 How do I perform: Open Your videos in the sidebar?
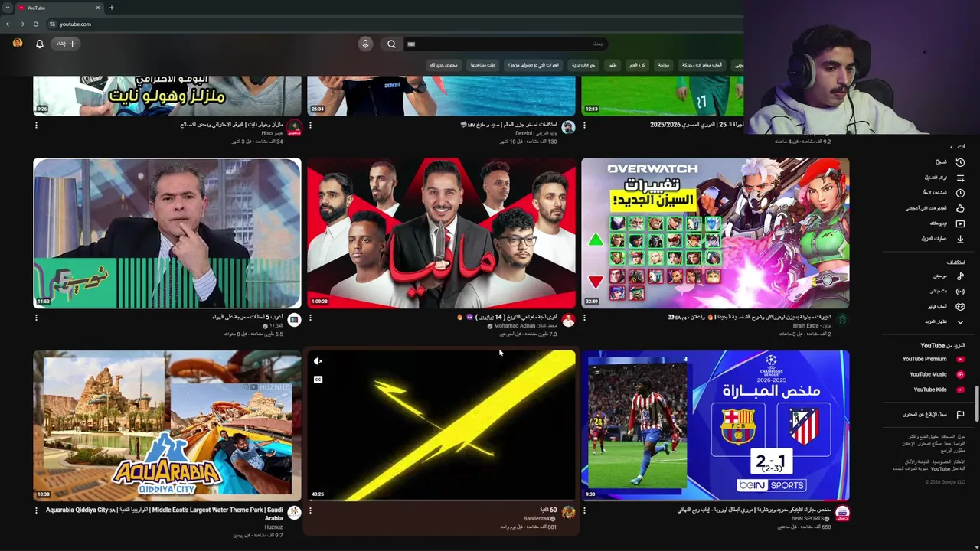[x=946, y=223]
